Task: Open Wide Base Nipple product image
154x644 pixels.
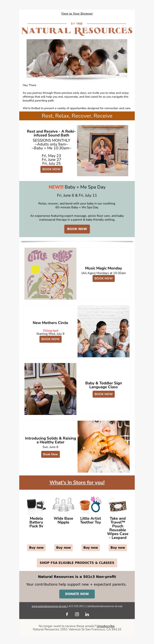Action: coord(63,504)
